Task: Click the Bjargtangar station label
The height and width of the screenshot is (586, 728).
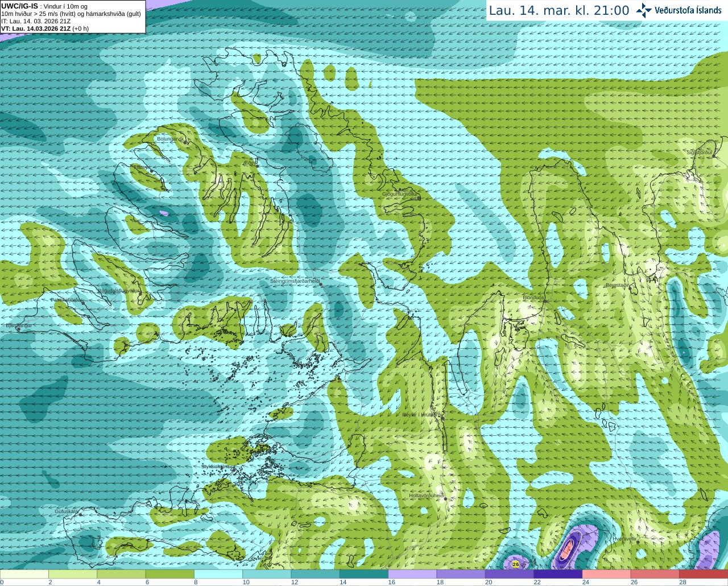Action: tap(19, 325)
